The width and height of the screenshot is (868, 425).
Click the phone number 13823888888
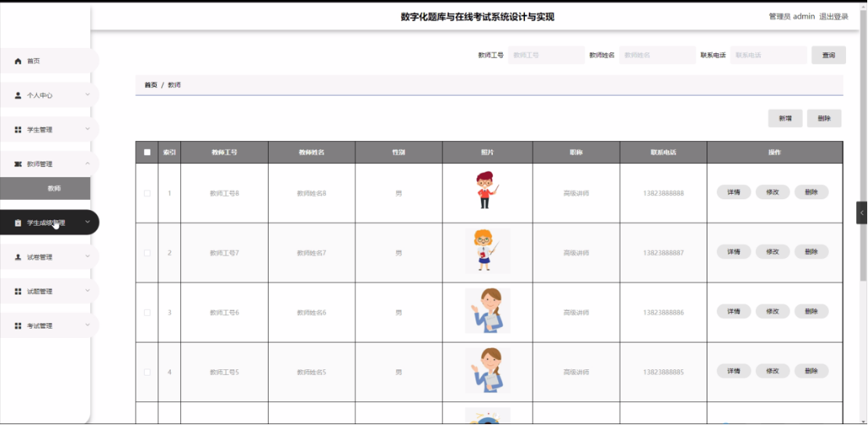[x=664, y=194]
